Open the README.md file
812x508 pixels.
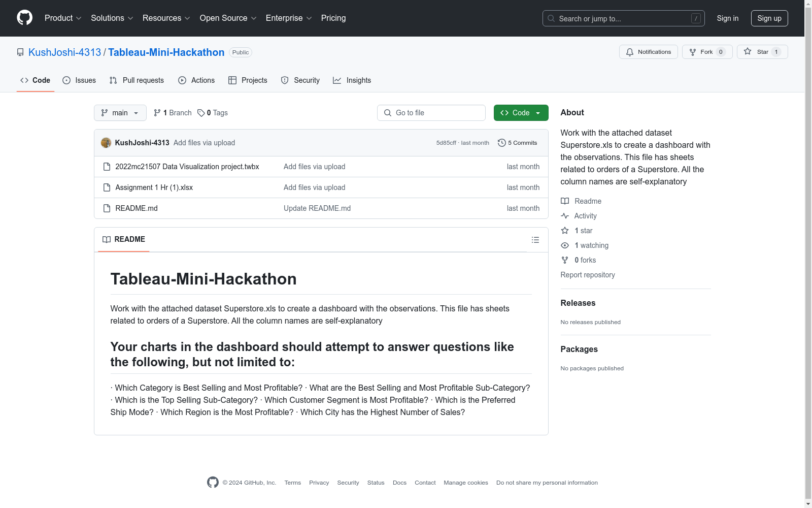coord(137,208)
